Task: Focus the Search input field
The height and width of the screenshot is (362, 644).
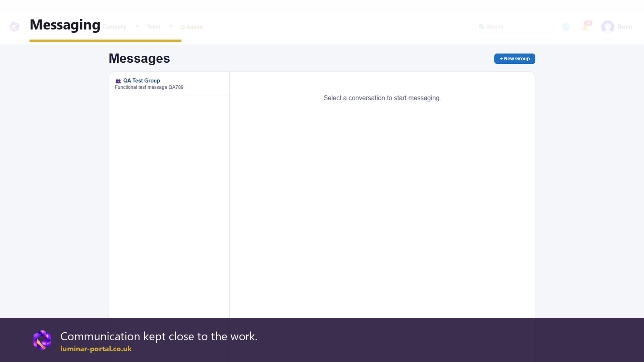Action: point(513,27)
